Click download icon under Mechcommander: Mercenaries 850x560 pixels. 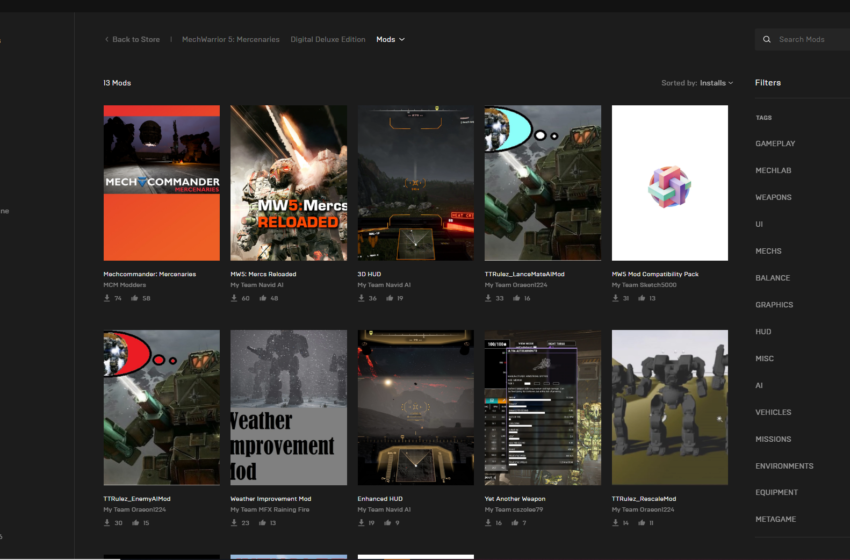[x=107, y=298]
